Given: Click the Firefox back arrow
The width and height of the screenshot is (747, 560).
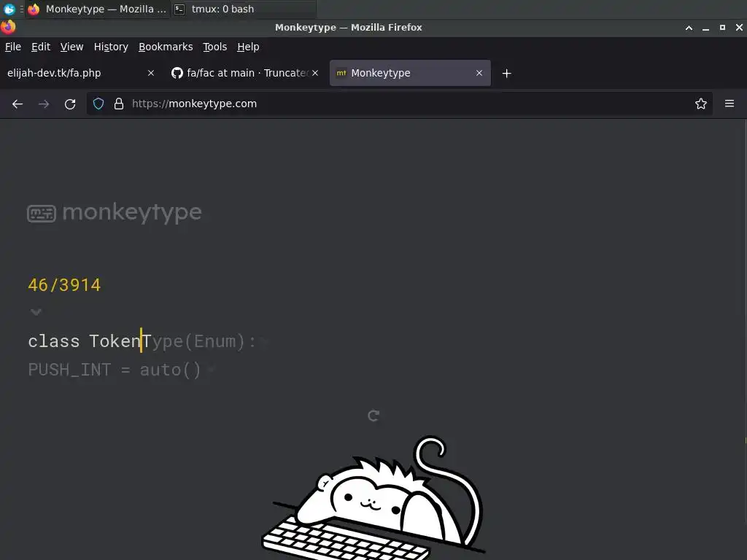Looking at the screenshot, I should (x=18, y=104).
